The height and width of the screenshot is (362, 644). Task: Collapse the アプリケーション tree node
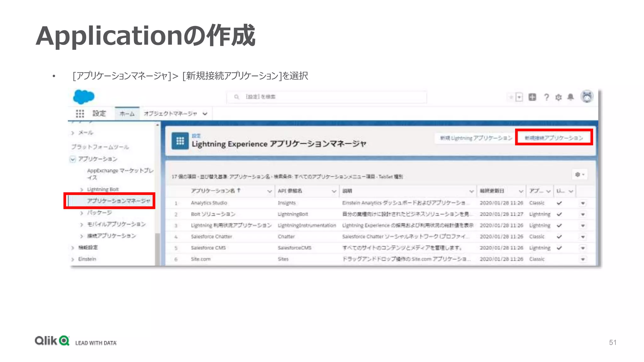point(73,159)
